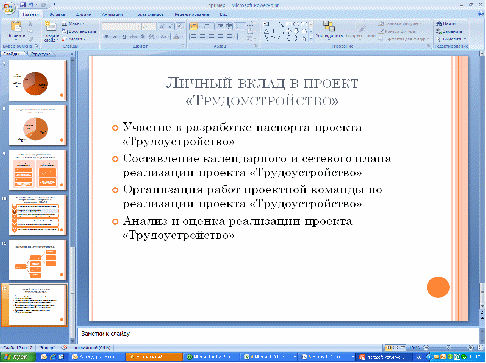Image resolution: width=486 pixels, height=363 pixels.
Task: Click the Text direction icon
Action: (x=251, y=24)
